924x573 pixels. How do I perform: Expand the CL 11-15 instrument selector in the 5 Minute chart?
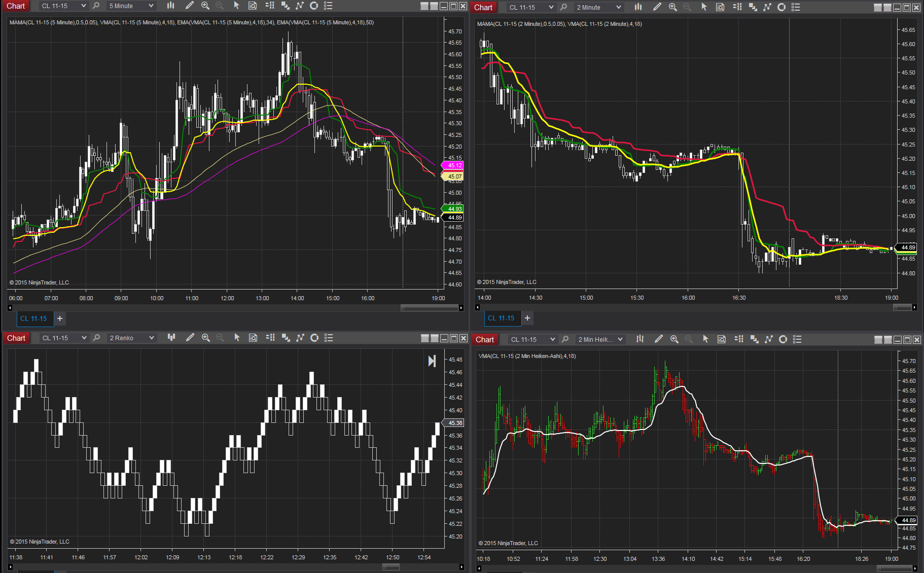click(x=64, y=6)
